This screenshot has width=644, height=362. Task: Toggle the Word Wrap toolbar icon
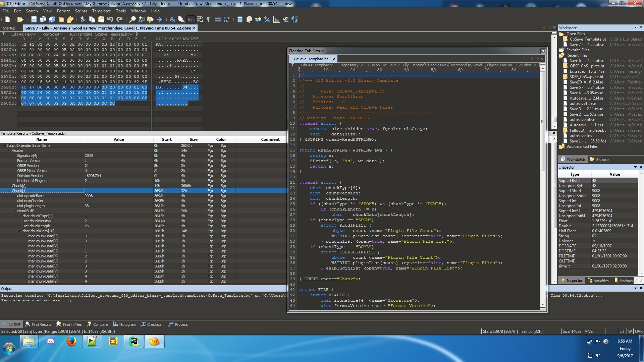pyautogui.click(x=200, y=19)
